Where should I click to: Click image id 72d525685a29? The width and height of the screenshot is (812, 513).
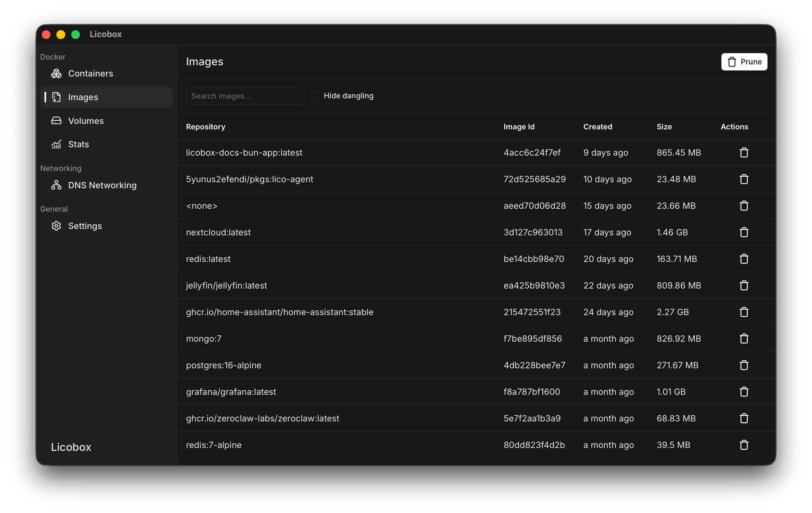pos(534,179)
